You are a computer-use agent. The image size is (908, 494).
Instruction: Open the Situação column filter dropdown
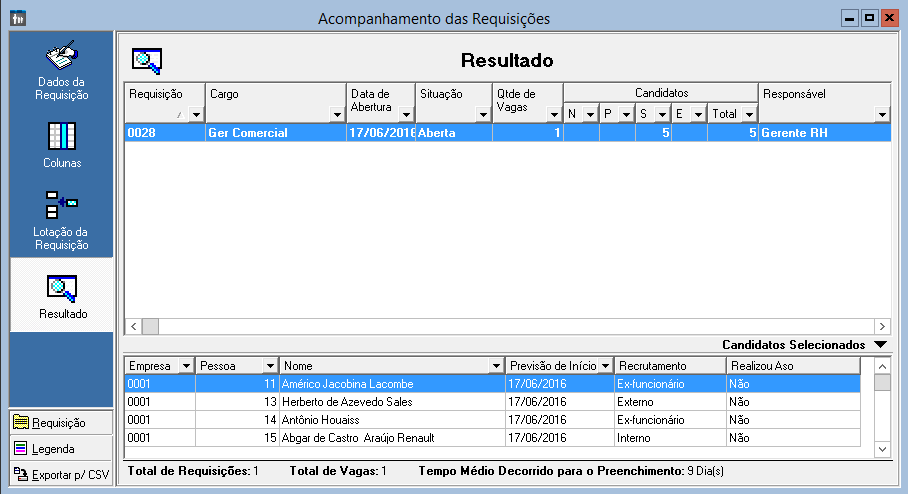pos(483,115)
